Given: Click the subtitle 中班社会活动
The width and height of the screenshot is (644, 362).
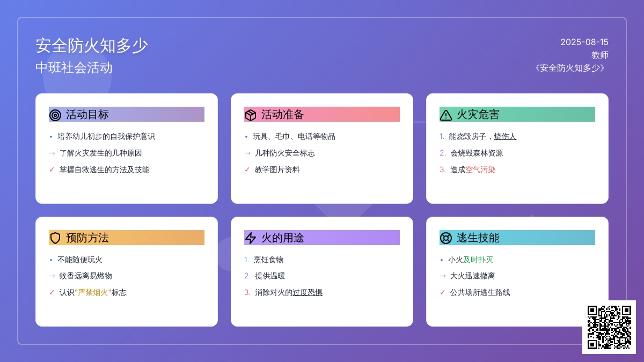Looking at the screenshot, I should pyautogui.click(x=74, y=68).
